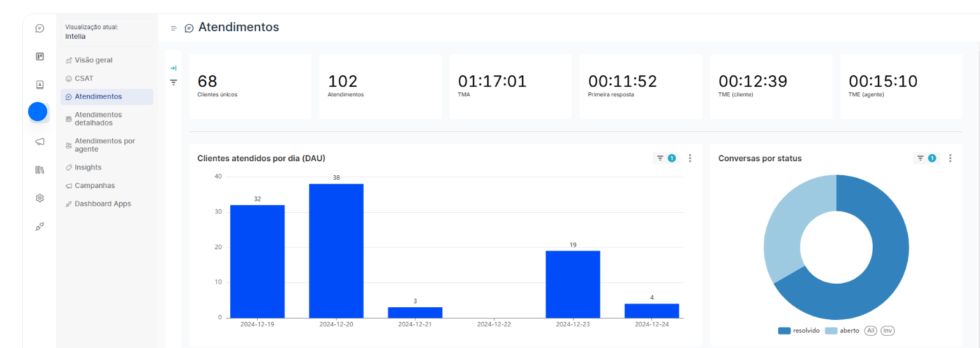Click the 'All' legend button in donut chart

pos(871,331)
